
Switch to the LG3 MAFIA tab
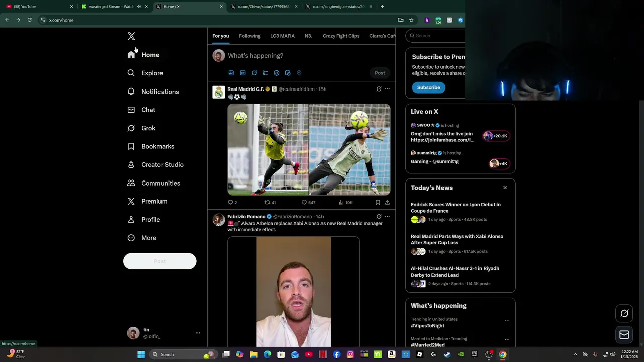tap(282, 36)
